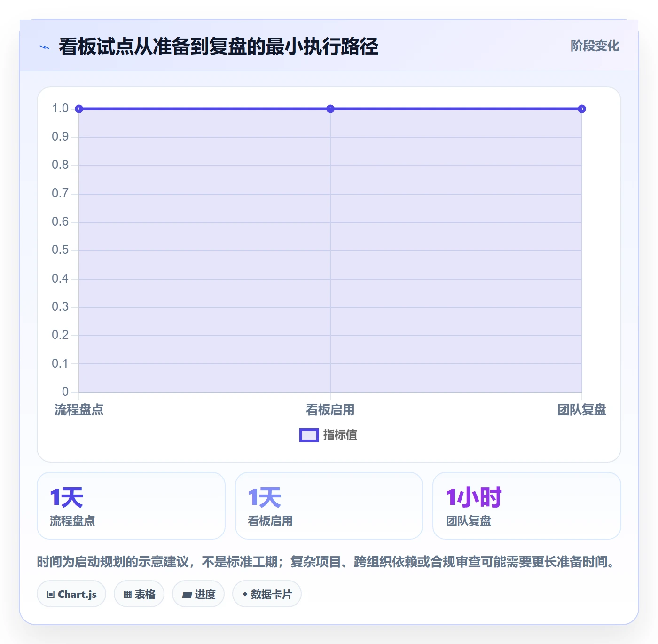Click the y-axis value 1.0
The image size is (658, 644).
point(60,109)
